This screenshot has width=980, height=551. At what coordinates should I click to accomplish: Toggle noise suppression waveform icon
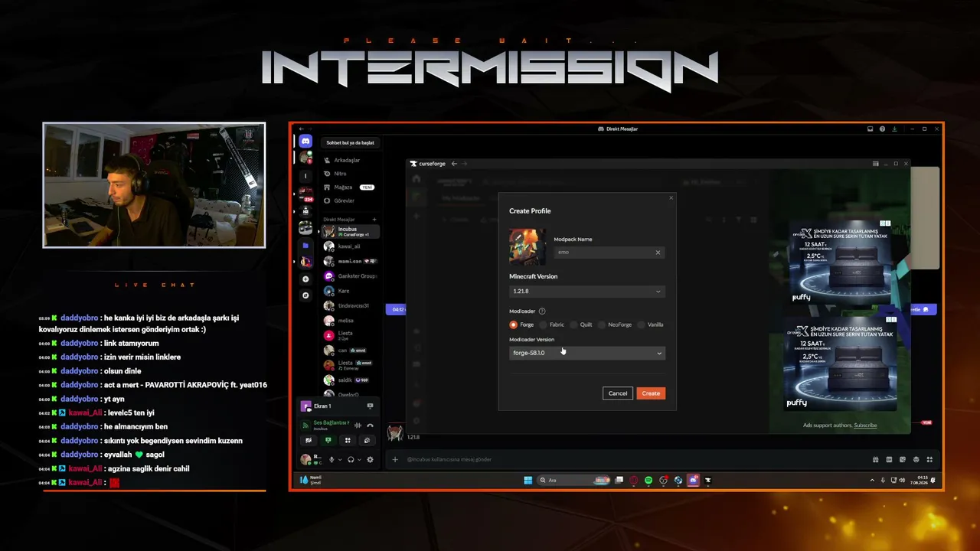pos(358,425)
